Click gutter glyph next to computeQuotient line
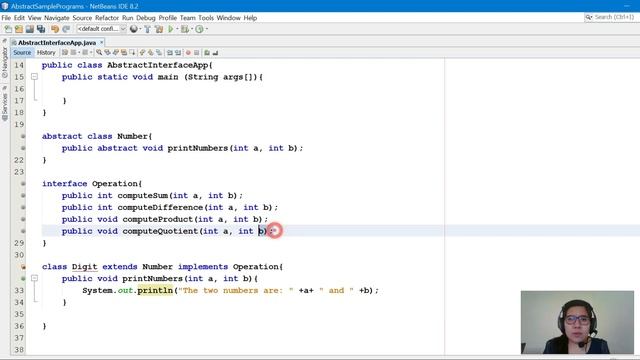 coord(23,231)
